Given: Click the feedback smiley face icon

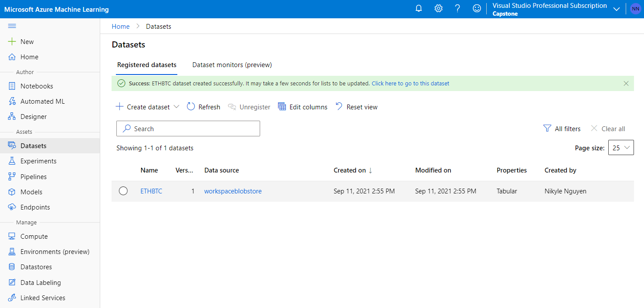Looking at the screenshot, I should point(477,9).
